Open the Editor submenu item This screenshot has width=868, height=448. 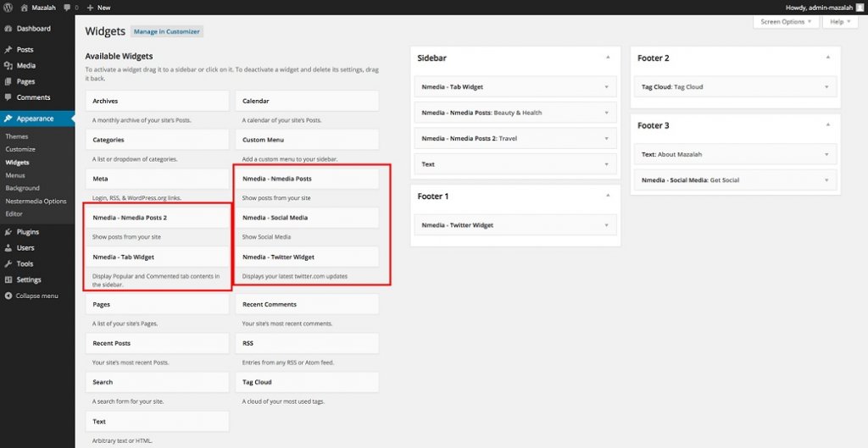[x=14, y=213]
